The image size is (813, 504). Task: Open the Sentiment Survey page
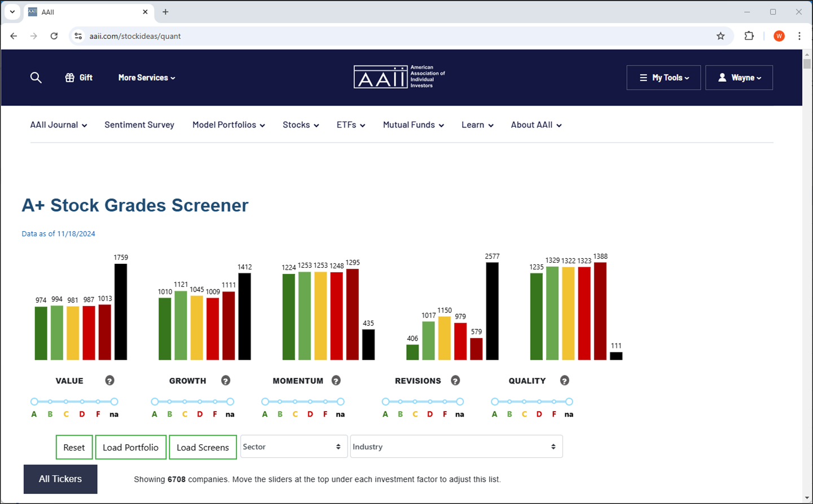139,125
